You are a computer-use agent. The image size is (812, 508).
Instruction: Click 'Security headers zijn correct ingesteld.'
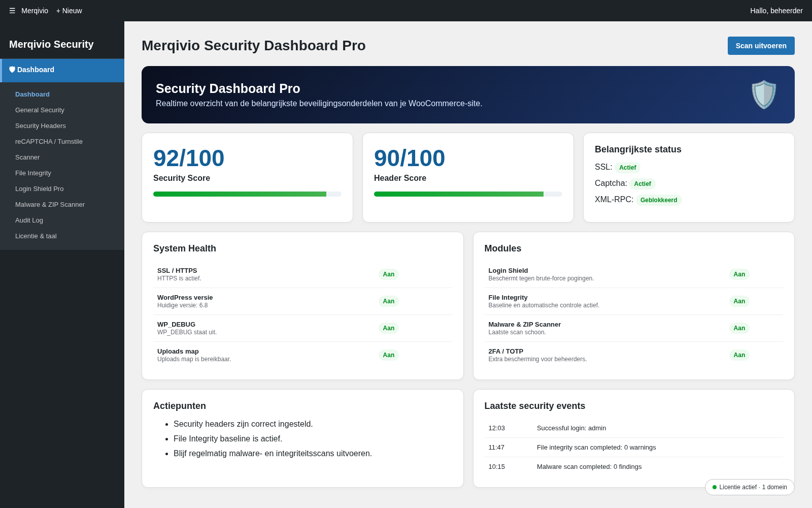click(243, 424)
